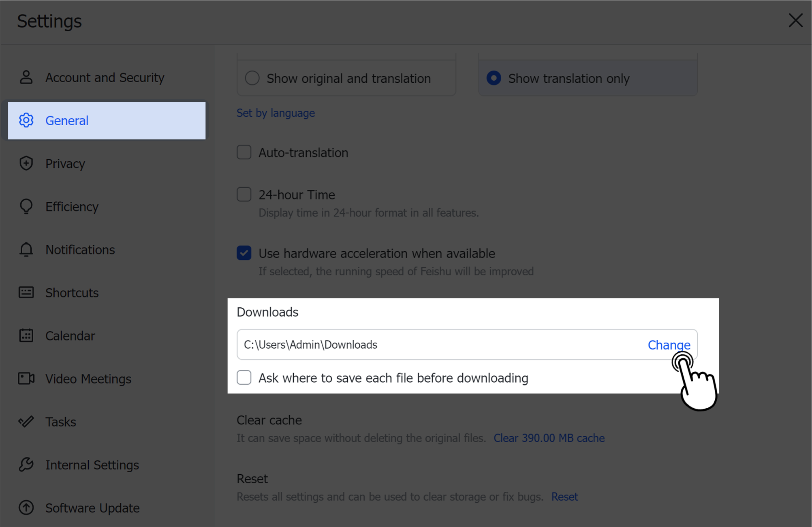Viewport: 812px width, 527px height.
Task: Click the Shortcuts keyboard icon
Action: point(26,292)
